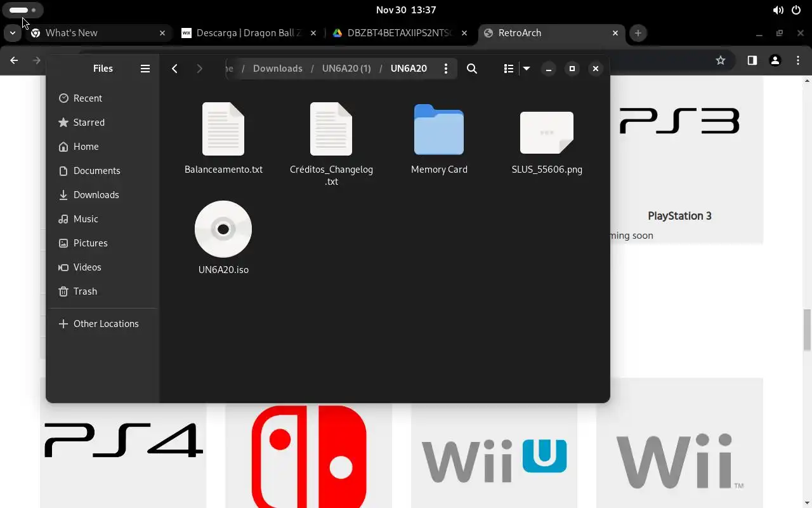Select Créditos_Changelog.txt file
This screenshot has height=508, width=812.
click(x=331, y=145)
